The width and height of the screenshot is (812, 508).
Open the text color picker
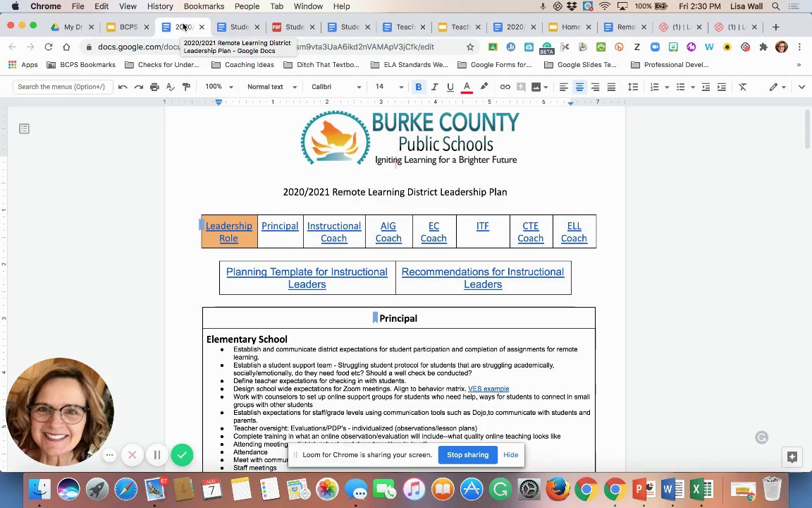coord(467,87)
